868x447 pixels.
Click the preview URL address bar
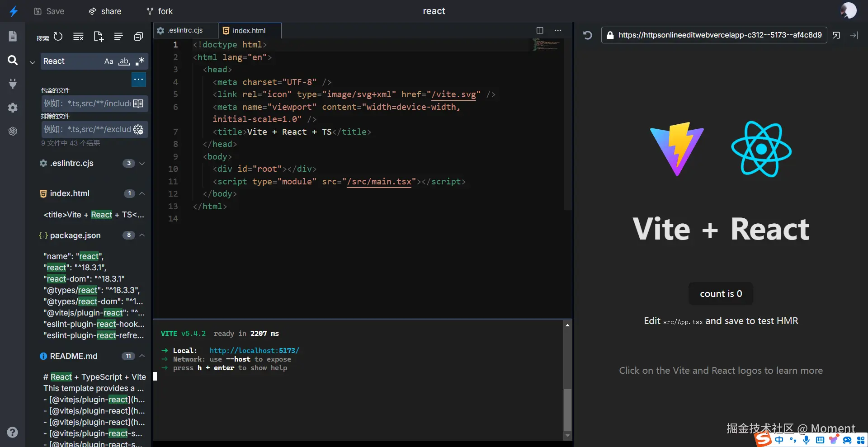(x=714, y=35)
